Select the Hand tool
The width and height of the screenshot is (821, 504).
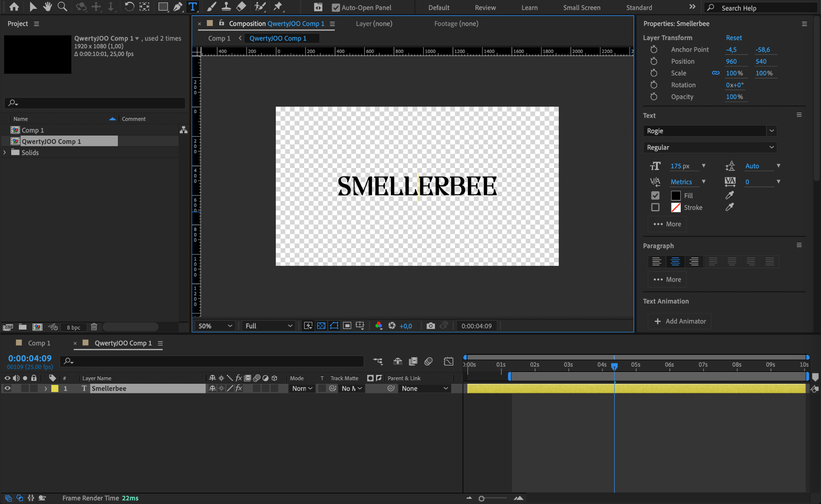tap(48, 7)
